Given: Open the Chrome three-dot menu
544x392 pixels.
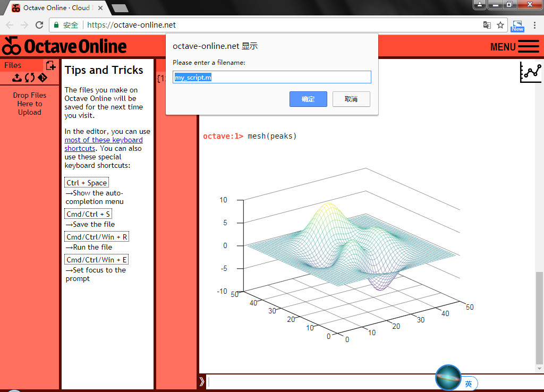Looking at the screenshot, I should [x=534, y=25].
